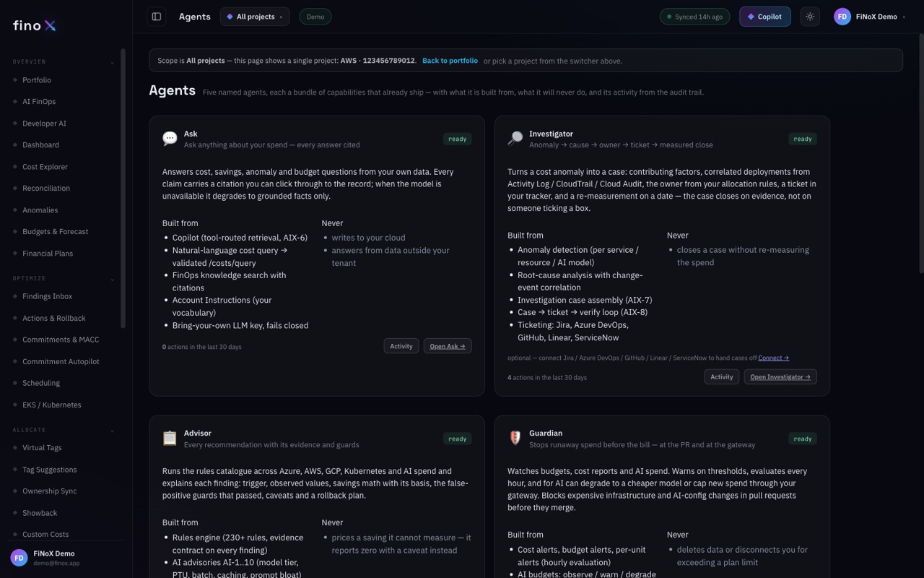Click the Agents breadcrumb title in header
Screen dimensions: 924x578
click(x=195, y=17)
